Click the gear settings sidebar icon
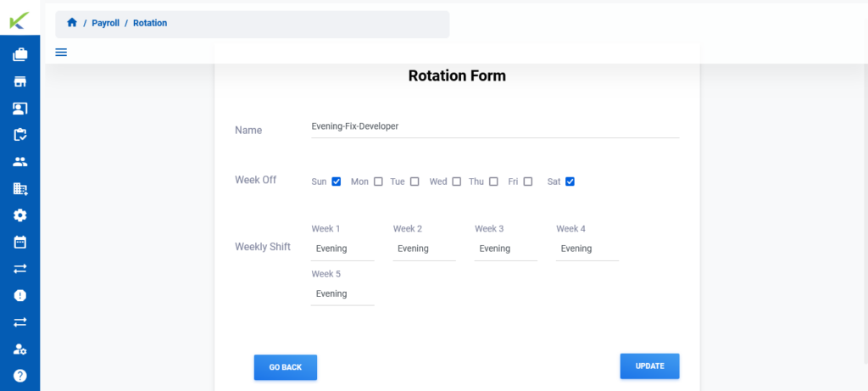 pos(20,215)
